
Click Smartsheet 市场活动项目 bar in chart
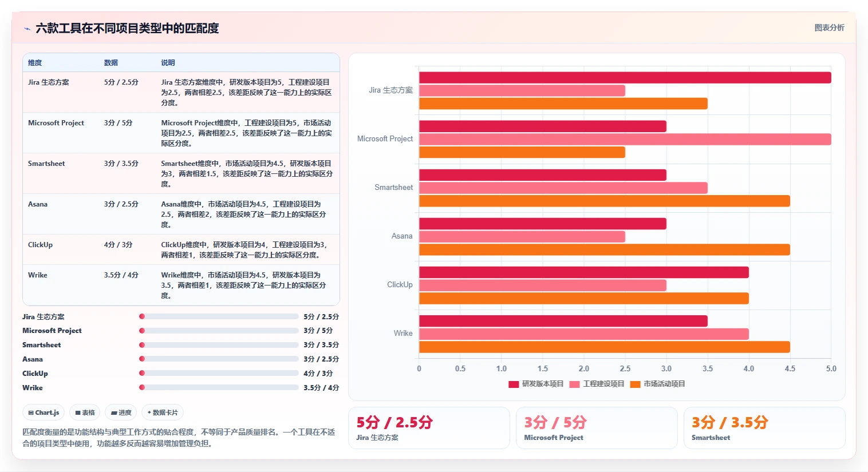tap(605, 201)
